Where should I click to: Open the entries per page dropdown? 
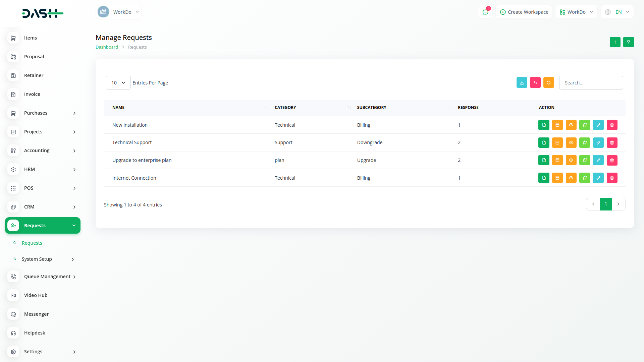[118, 83]
